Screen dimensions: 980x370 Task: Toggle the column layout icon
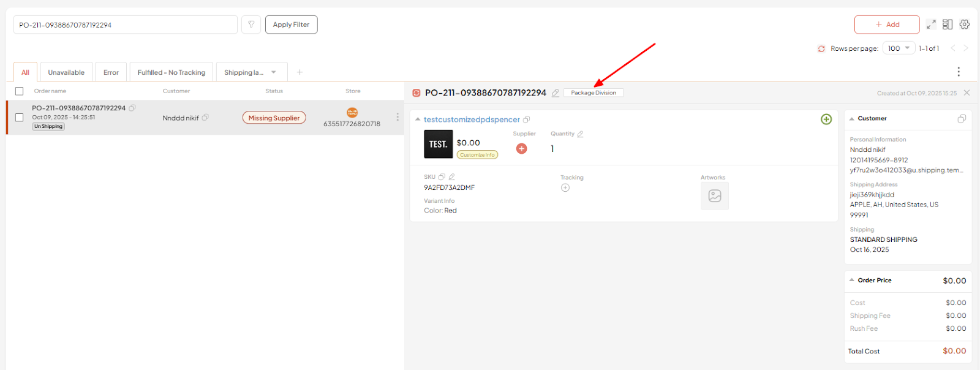948,25
